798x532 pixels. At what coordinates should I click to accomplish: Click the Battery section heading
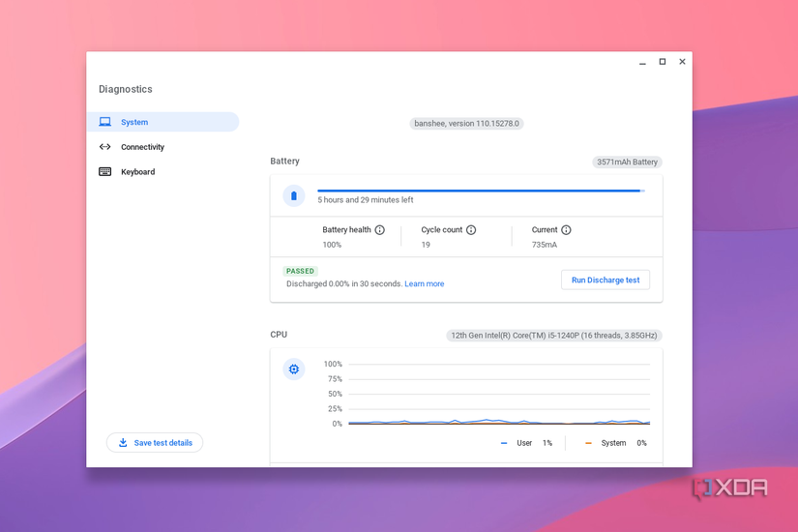click(284, 162)
